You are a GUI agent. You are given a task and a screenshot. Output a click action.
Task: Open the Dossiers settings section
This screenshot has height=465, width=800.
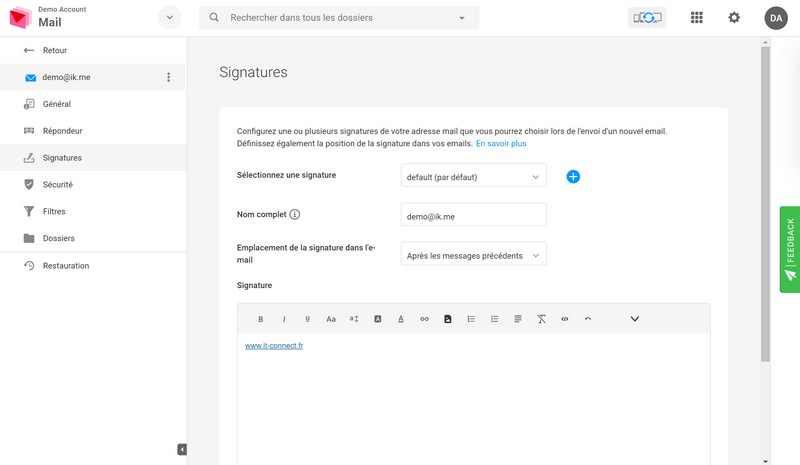pyautogui.click(x=92, y=238)
